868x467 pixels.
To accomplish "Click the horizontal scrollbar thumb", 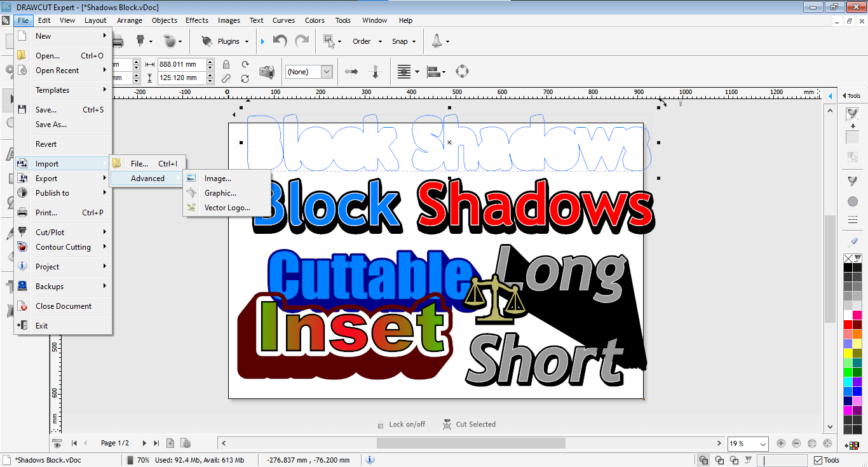I will (471, 443).
